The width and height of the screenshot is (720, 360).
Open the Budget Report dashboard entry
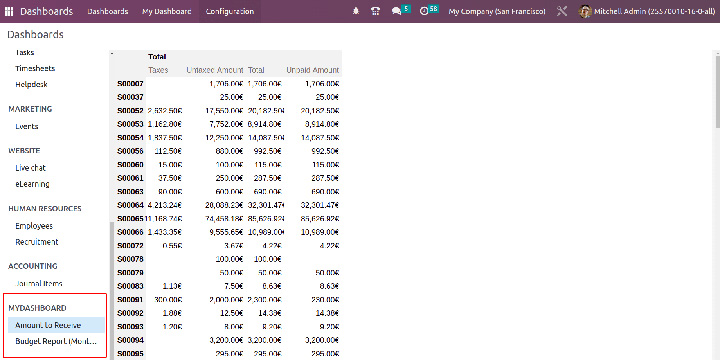[x=56, y=342]
